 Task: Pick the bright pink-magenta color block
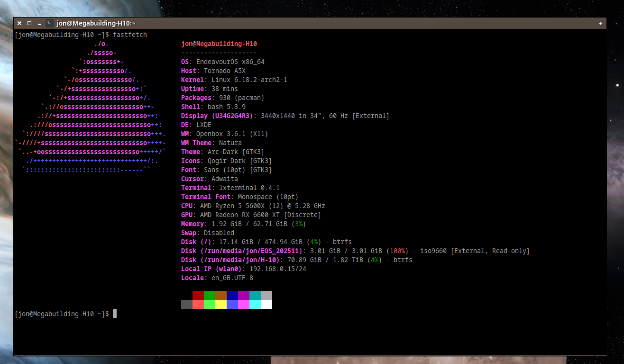(244, 304)
